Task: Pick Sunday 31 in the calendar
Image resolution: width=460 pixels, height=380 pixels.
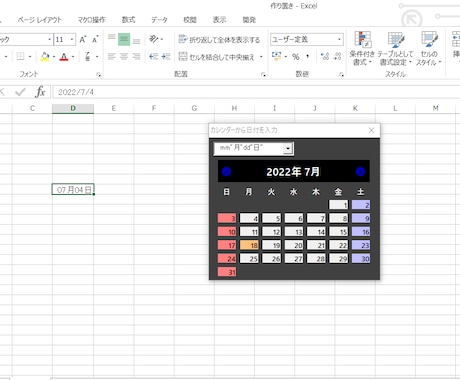Action: [x=227, y=272]
